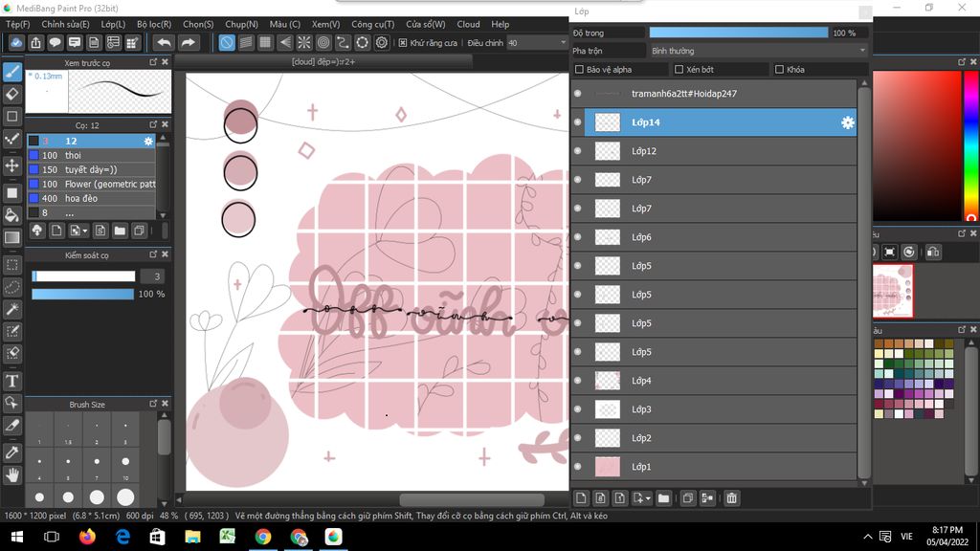
Task: Pick the Eyedropper tool
Action: [12, 452]
